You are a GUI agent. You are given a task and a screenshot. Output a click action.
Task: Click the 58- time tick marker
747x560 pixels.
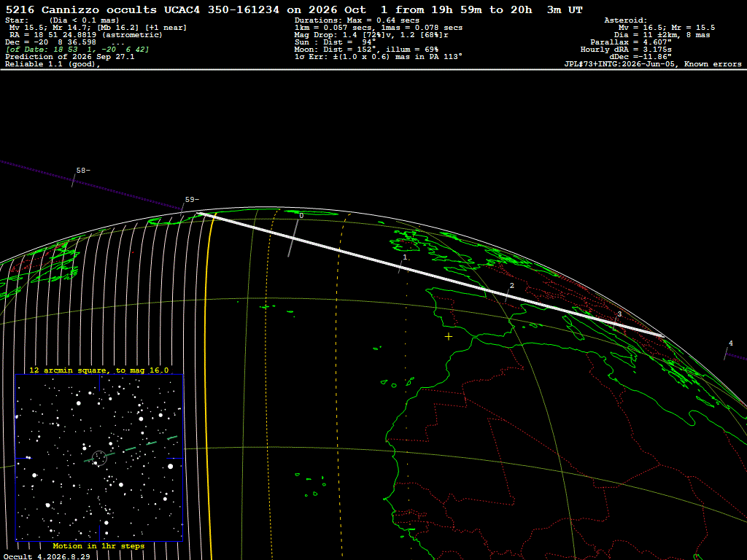pyautogui.click(x=82, y=171)
